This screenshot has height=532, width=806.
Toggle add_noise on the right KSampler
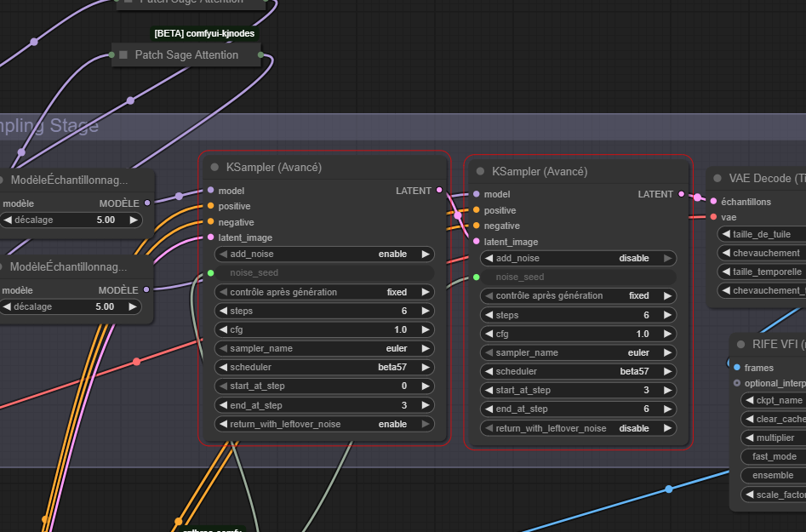[x=579, y=258]
